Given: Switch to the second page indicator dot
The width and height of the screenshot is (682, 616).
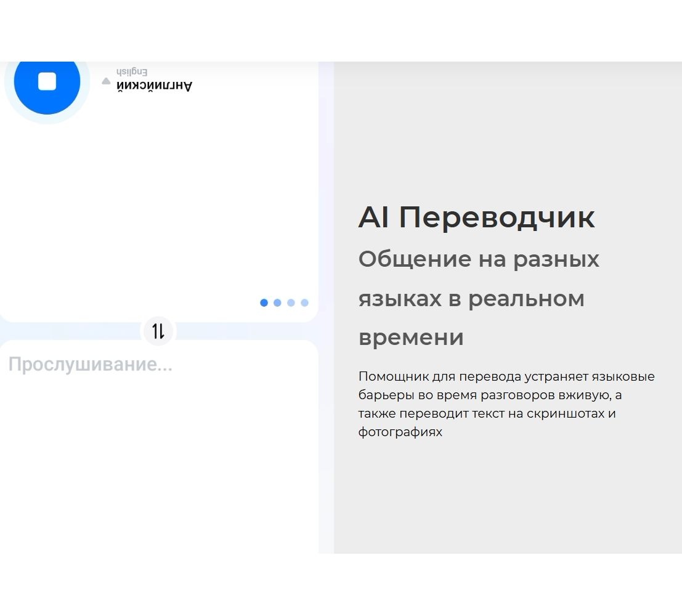Looking at the screenshot, I should pos(277,302).
